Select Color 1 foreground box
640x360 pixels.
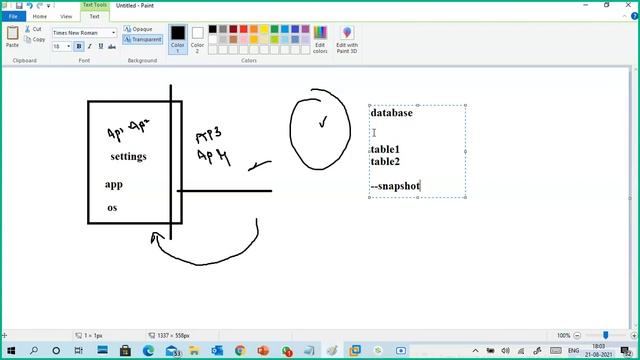[x=178, y=39]
